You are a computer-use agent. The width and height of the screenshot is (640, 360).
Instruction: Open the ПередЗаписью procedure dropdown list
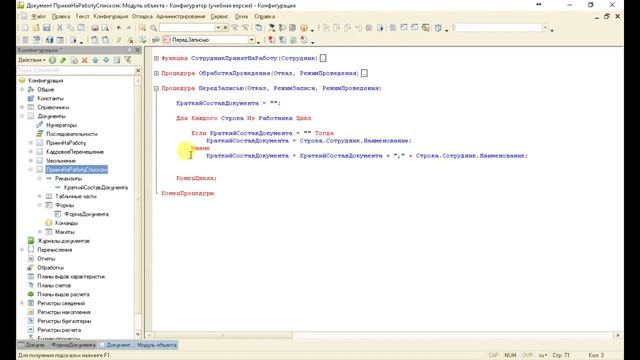[252, 40]
